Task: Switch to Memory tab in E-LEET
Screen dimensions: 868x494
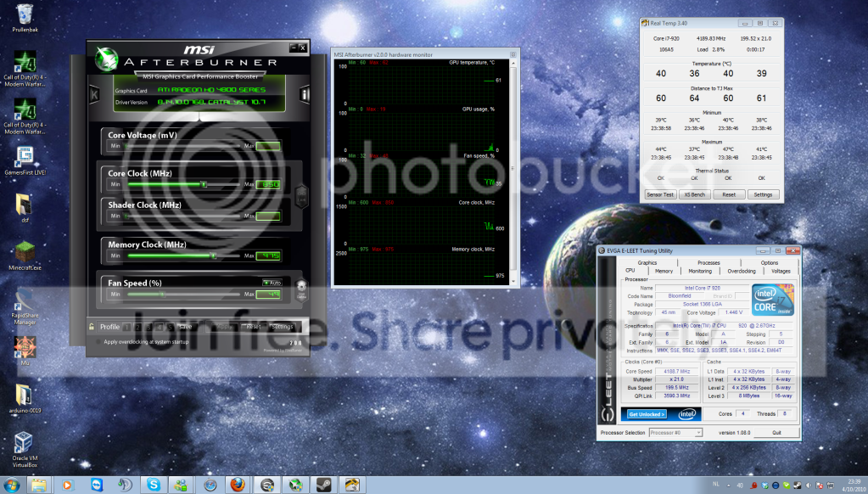Action: [664, 271]
